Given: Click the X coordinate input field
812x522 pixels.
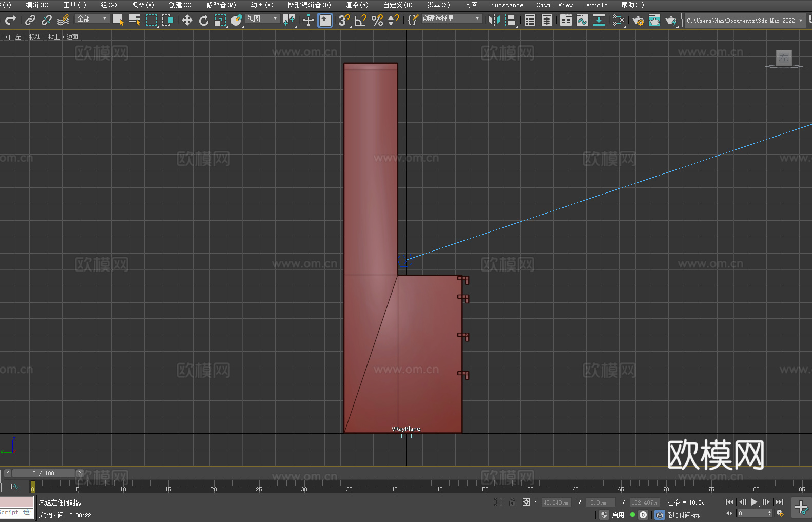Looking at the screenshot, I should 556,502.
